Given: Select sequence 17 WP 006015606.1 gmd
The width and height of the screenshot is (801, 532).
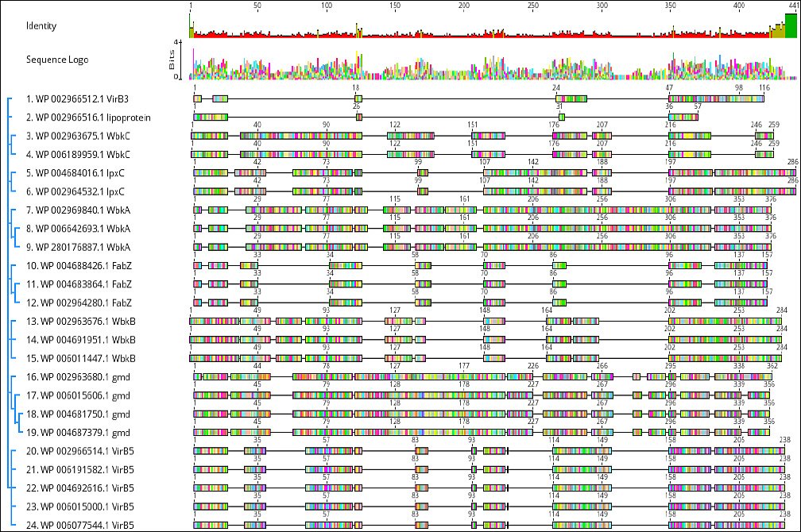Looking at the screenshot, I should tap(78, 395).
